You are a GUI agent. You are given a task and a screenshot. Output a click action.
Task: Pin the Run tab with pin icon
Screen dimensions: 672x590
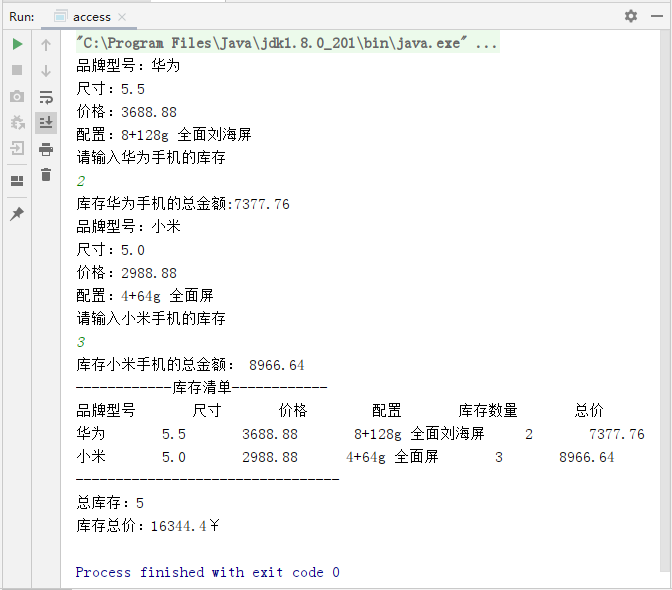17,214
